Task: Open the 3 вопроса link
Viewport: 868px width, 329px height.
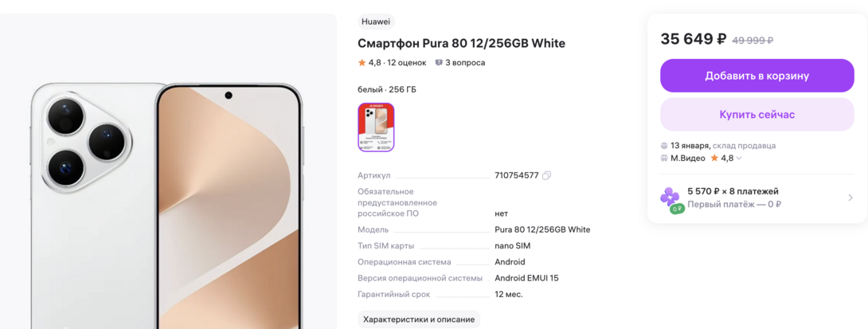Action: [x=465, y=63]
